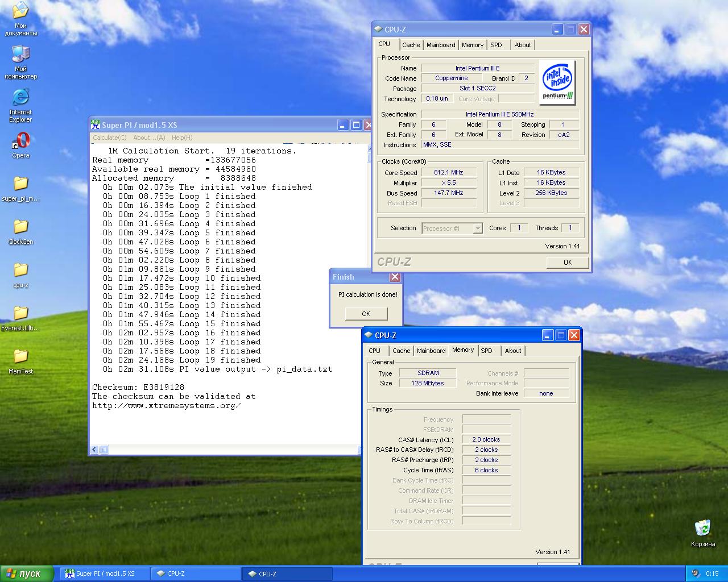The height and width of the screenshot is (582, 728).
Task: Open the ClockGen folder on desktop
Action: [20, 232]
